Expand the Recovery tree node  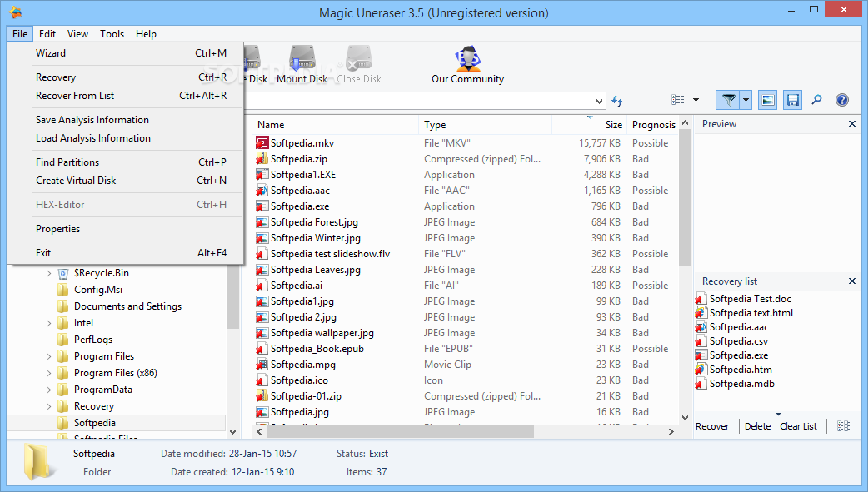tap(48, 406)
